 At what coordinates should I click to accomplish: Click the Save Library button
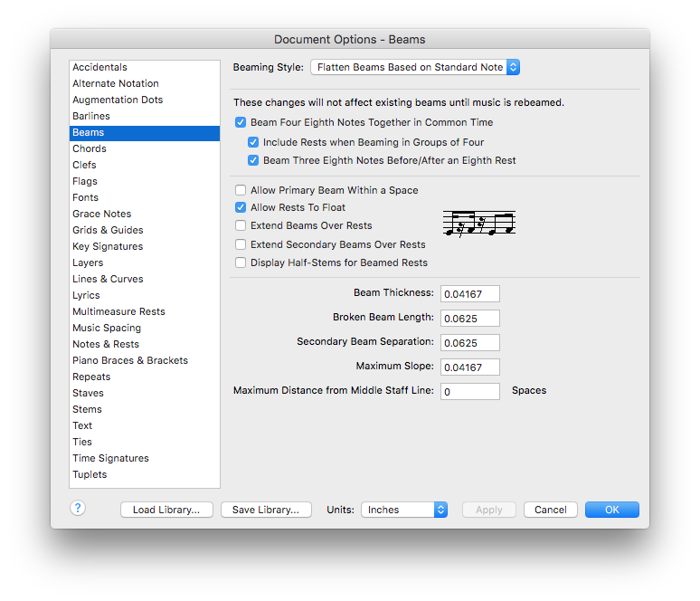(266, 510)
